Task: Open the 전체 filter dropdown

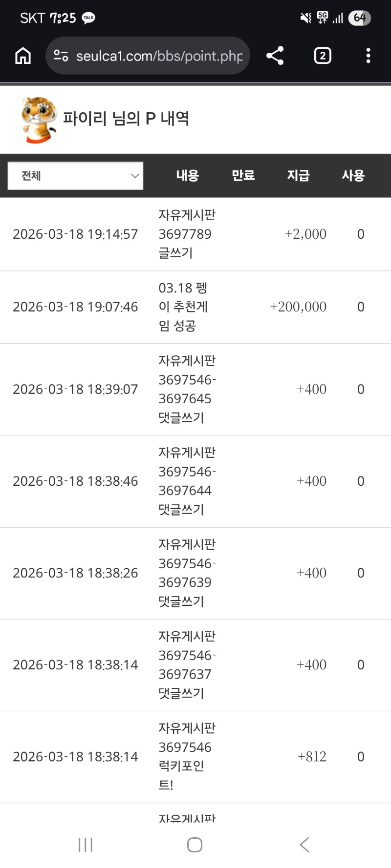Action: tap(76, 176)
